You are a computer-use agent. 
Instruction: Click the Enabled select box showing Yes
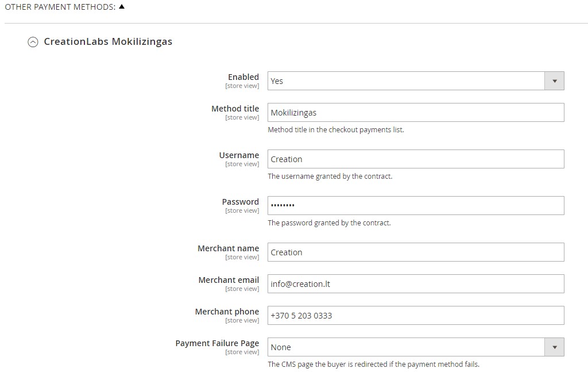[416, 81]
